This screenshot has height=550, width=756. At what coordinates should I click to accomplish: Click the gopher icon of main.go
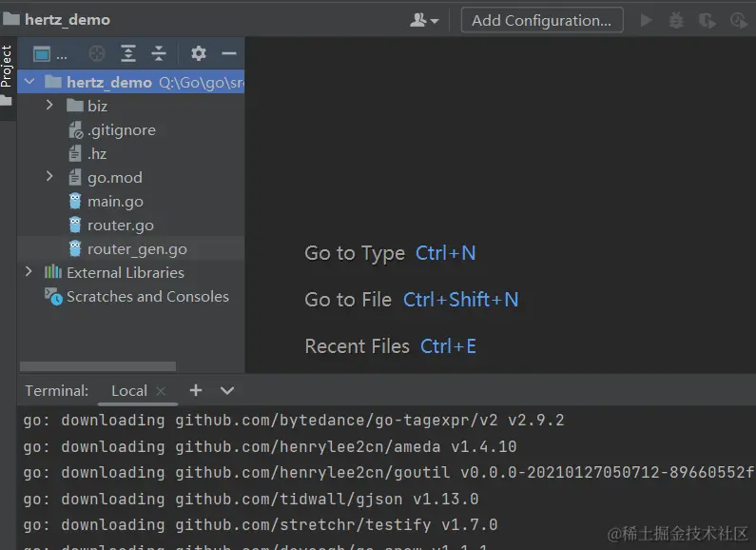75,201
